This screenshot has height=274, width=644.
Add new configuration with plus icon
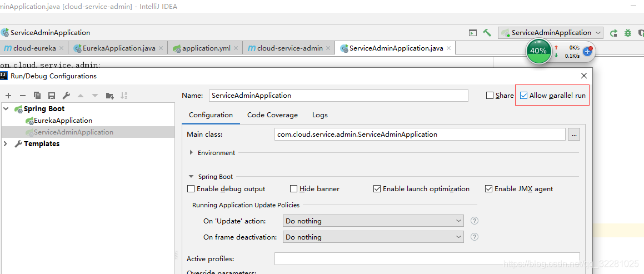coord(8,96)
